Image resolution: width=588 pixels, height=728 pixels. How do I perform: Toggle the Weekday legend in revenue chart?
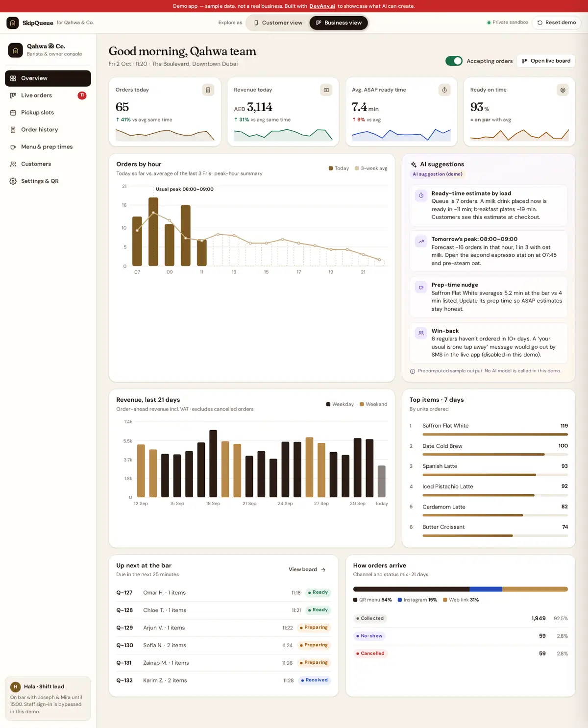click(340, 405)
